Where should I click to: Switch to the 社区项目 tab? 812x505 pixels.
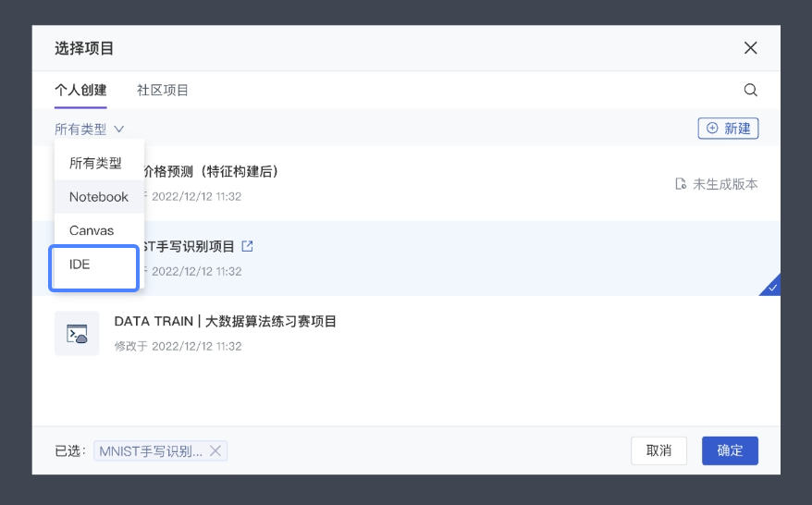coord(163,90)
